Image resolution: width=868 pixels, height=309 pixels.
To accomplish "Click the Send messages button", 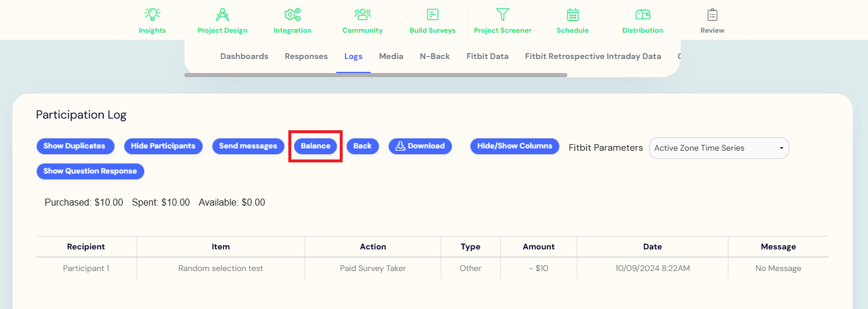I will pyautogui.click(x=248, y=146).
